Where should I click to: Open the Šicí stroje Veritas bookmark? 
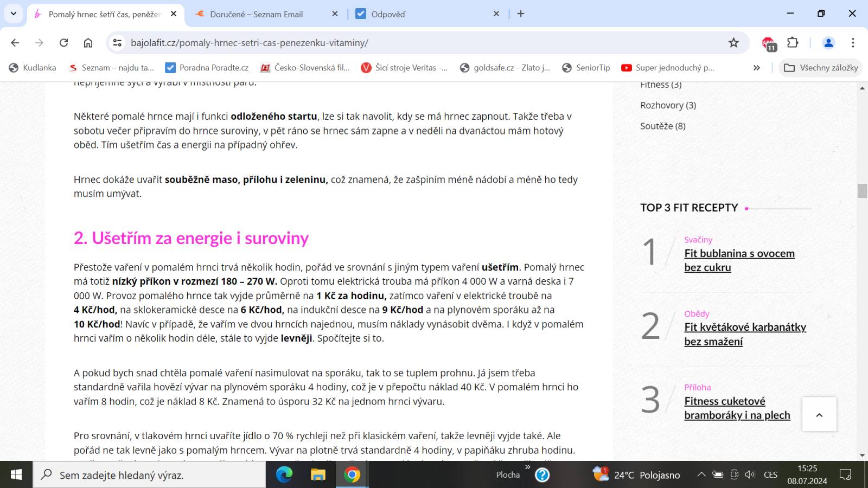404,68
